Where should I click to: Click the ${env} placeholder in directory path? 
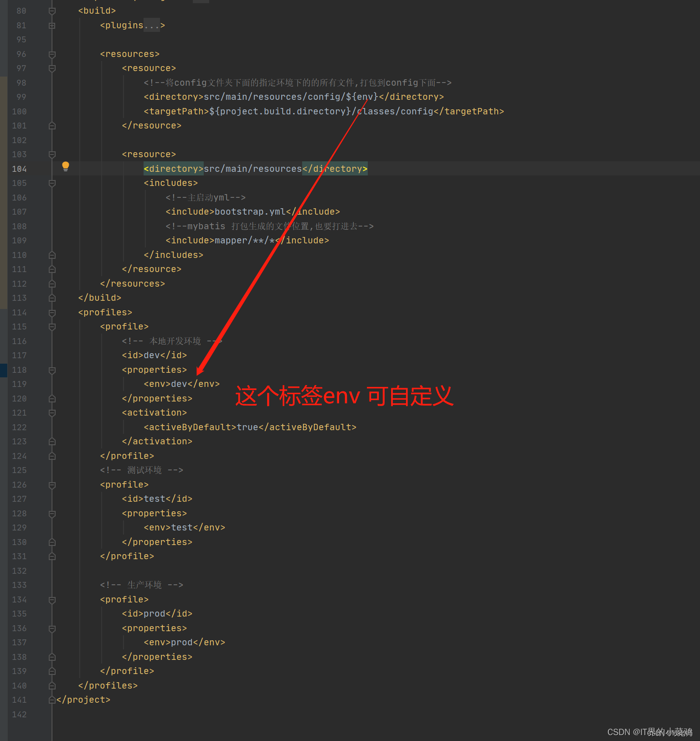(x=362, y=97)
